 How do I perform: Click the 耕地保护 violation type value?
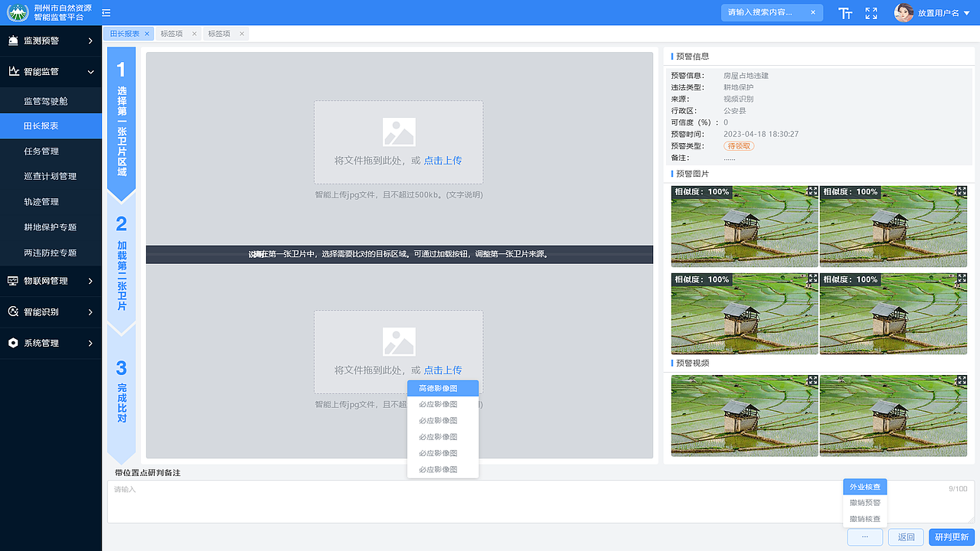click(739, 87)
